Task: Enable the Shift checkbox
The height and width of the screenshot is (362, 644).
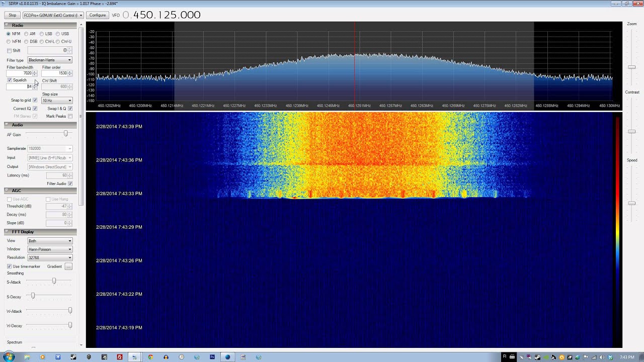Action: click(x=9, y=50)
